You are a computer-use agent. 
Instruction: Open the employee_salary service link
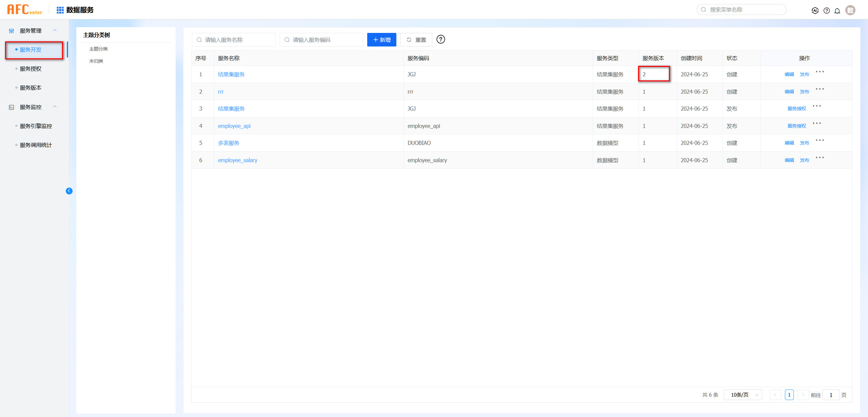pos(237,160)
